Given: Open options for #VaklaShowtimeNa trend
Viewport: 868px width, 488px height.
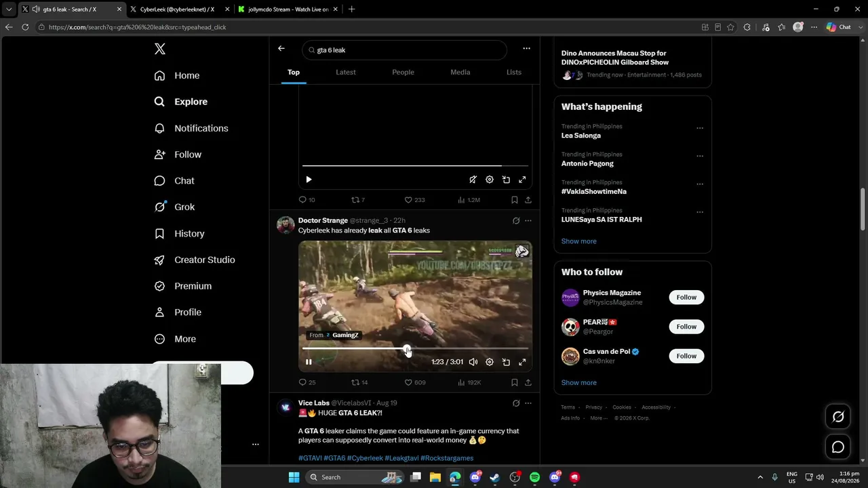Looking at the screenshot, I should pos(700,184).
